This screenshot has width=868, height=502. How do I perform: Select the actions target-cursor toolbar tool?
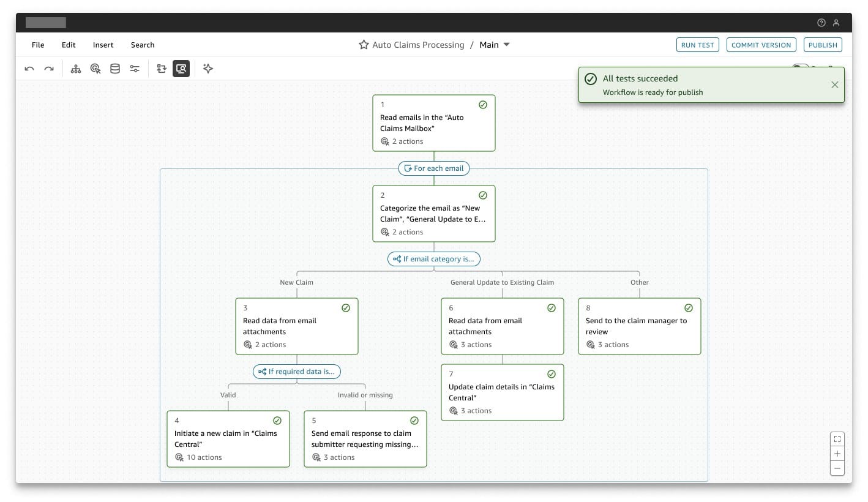point(95,69)
